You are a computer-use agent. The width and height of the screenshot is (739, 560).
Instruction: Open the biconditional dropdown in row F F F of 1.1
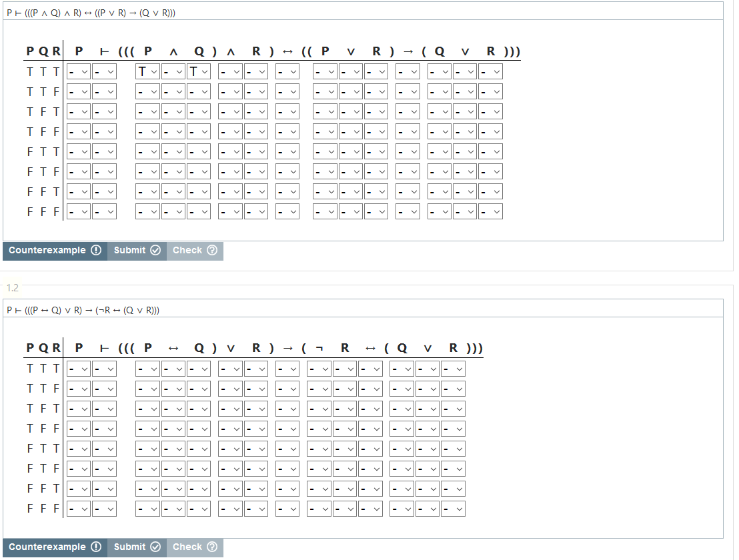pos(287,211)
